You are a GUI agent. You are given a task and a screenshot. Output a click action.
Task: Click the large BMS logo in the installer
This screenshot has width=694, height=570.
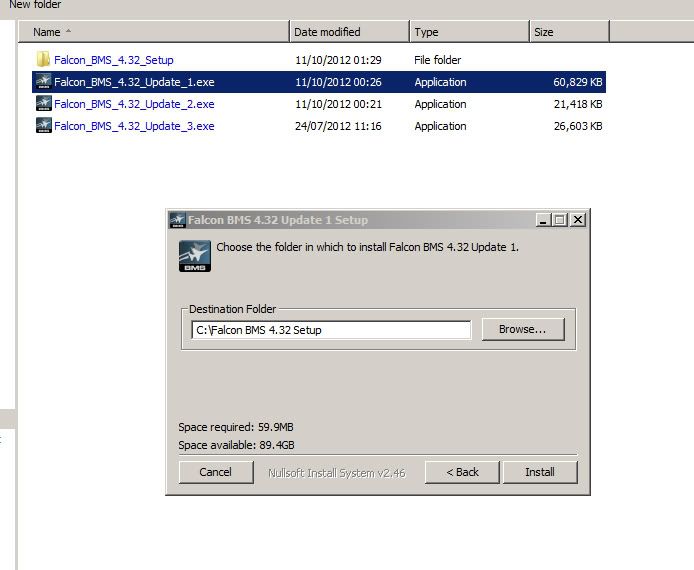click(195, 256)
